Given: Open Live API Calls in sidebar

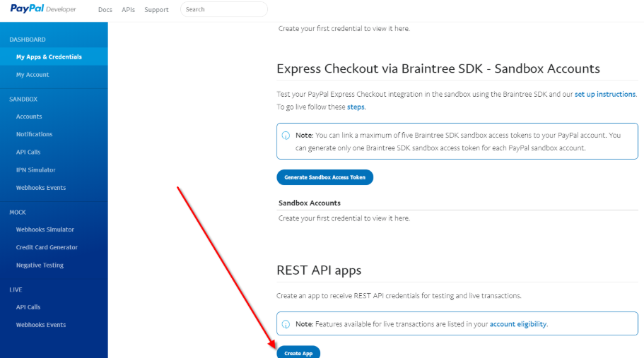Looking at the screenshot, I should coord(28,306).
